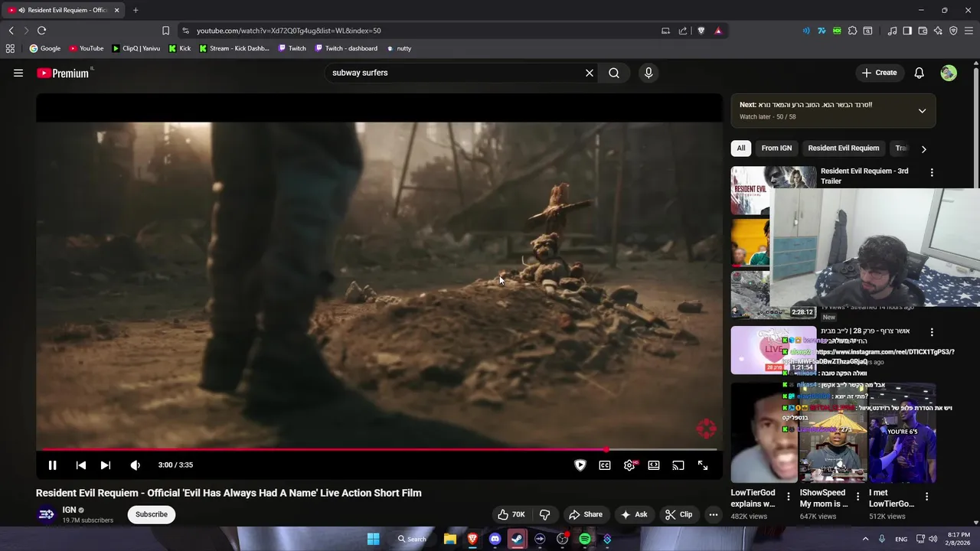
Task: Open Brave Rewards triangle icon
Action: (x=718, y=31)
